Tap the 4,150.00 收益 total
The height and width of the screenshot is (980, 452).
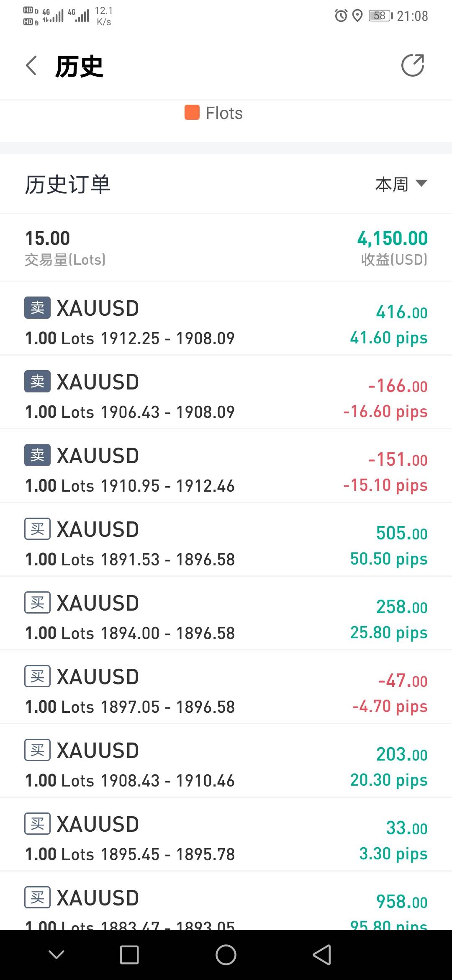(392, 247)
